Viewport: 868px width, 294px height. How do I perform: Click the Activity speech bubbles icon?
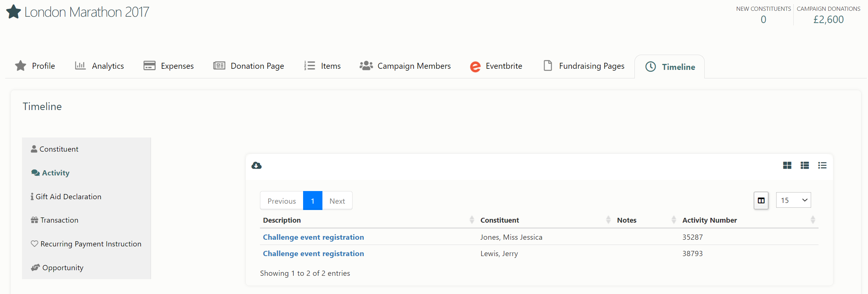pyautogui.click(x=36, y=173)
